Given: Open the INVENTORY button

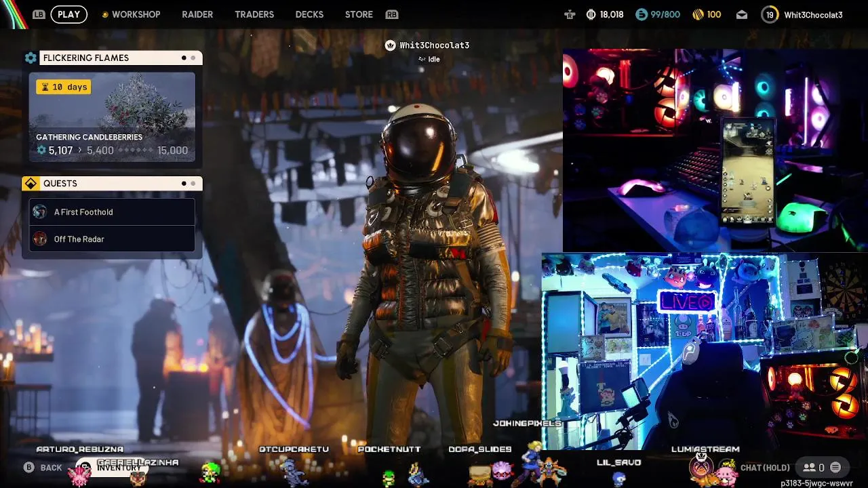Looking at the screenshot, I should click(112, 468).
